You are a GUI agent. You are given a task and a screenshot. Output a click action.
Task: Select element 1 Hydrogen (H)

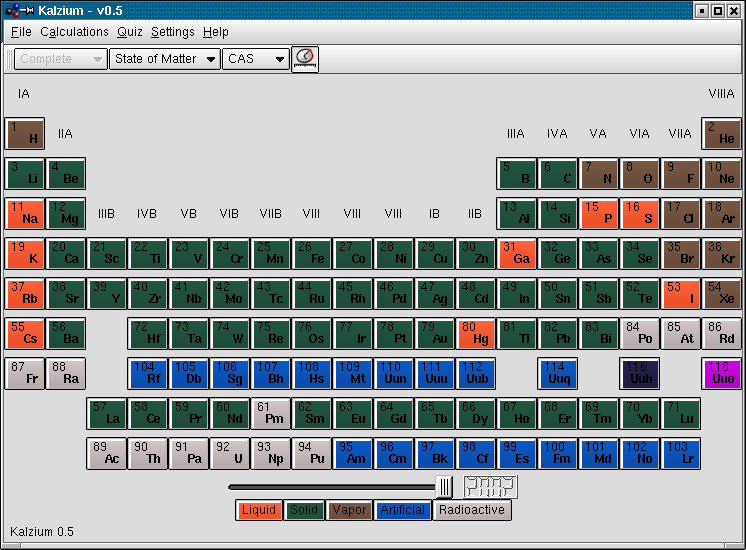(x=25, y=133)
